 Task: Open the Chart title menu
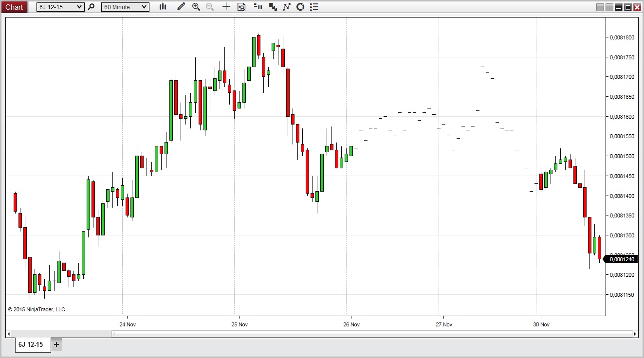[14, 7]
